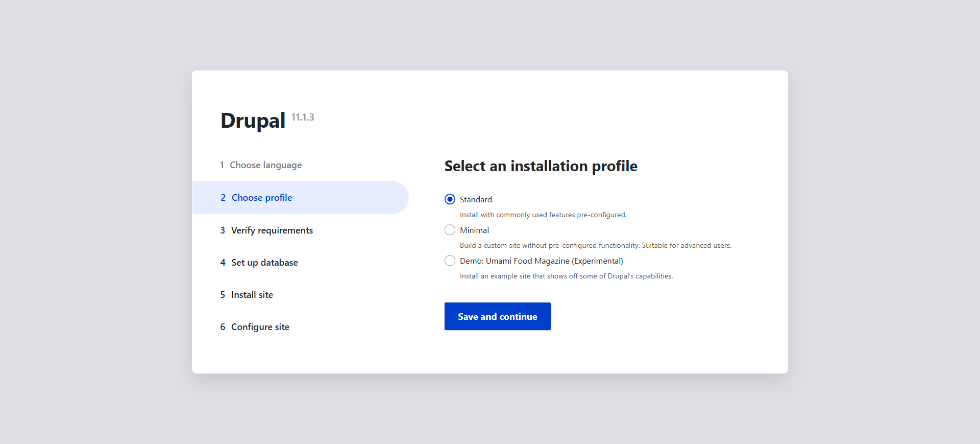
Task: Click the Standard profile label
Action: (x=476, y=199)
